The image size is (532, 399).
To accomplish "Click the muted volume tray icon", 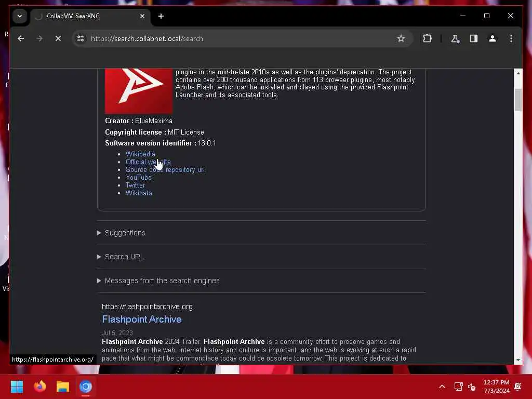I will tap(472, 387).
